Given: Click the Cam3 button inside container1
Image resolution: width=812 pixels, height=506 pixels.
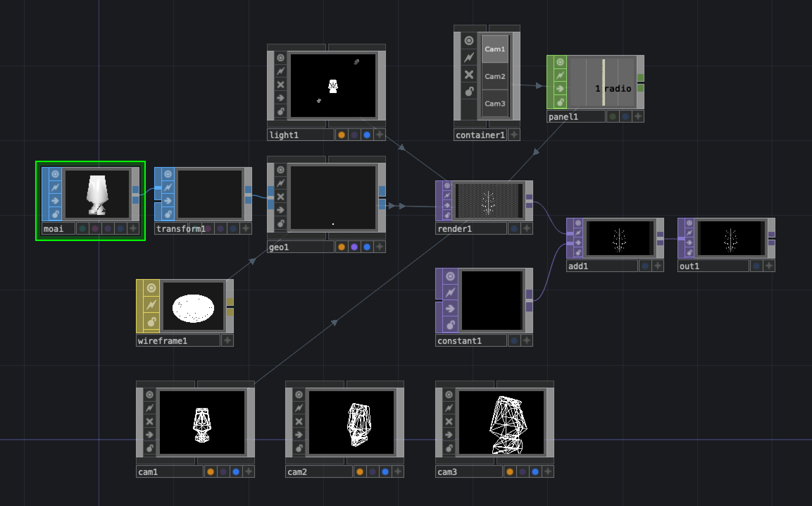Looking at the screenshot, I should (495, 103).
